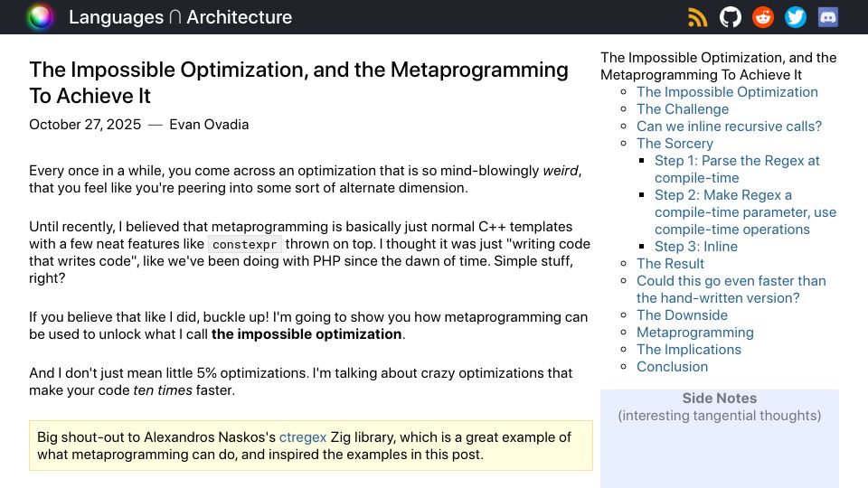The height and width of the screenshot is (488, 868).
Task: Open the Discord icon link
Action: point(828,17)
